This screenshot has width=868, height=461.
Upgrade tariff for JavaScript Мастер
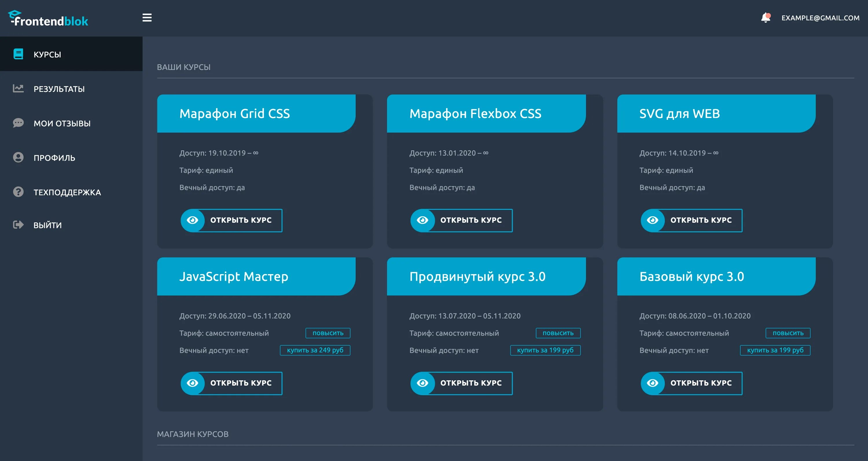pyautogui.click(x=328, y=333)
